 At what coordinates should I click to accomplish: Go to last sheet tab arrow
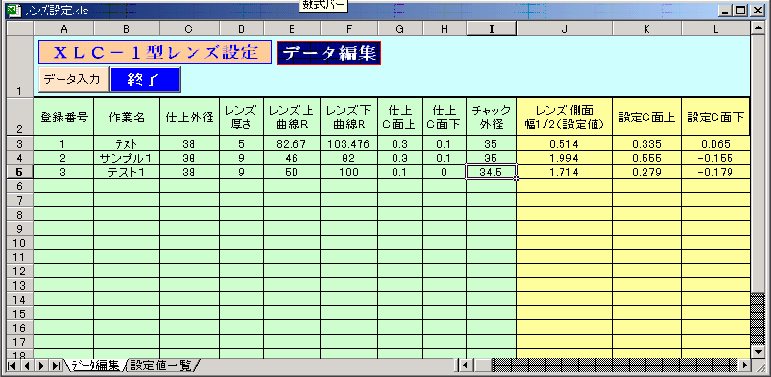[56, 366]
